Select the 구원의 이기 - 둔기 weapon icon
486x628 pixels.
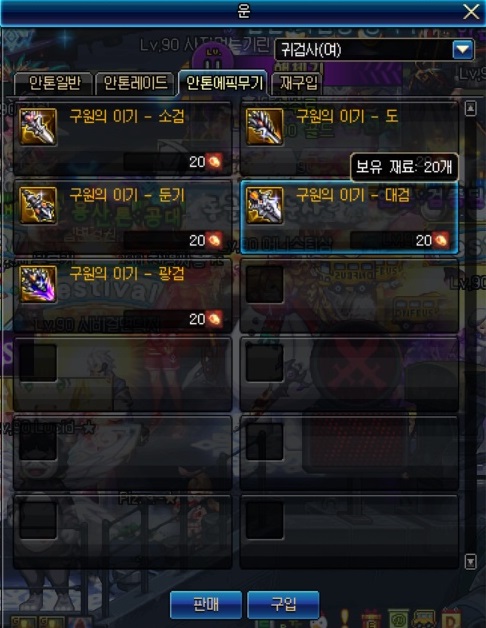[38, 205]
